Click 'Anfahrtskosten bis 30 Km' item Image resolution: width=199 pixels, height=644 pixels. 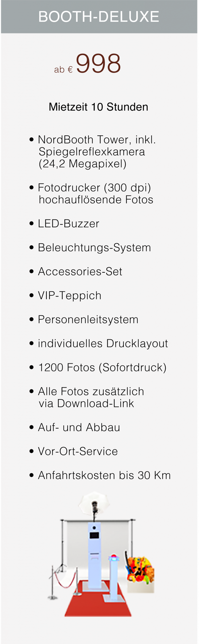[x=104, y=475]
